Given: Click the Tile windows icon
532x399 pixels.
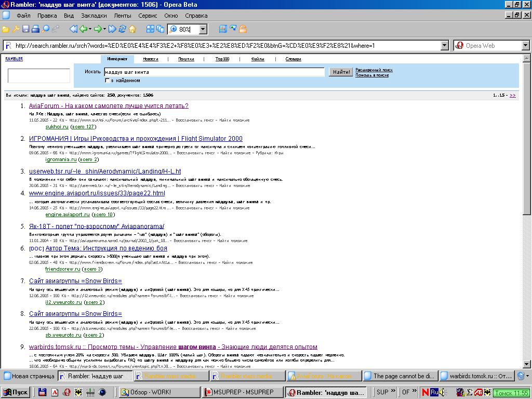Looking at the screenshot, I should (x=150, y=29).
